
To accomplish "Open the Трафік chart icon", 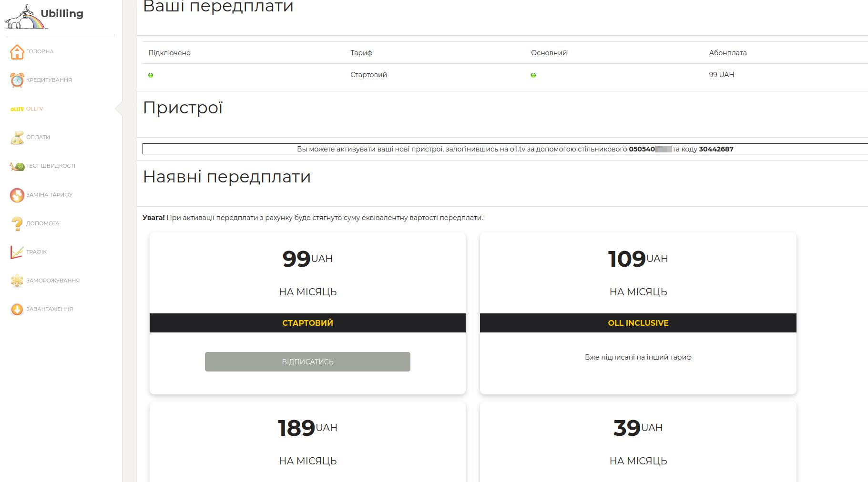I will point(17,252).
